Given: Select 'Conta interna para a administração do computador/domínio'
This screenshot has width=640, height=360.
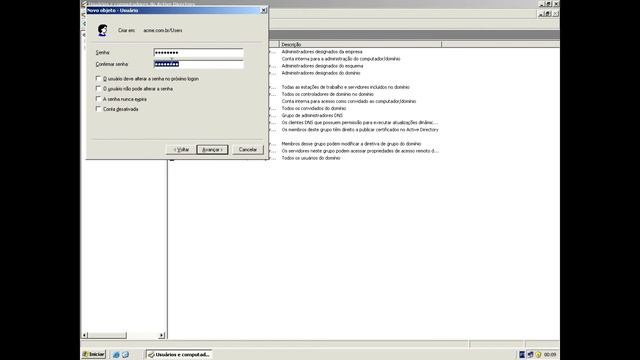Looking at the screenshot, I should click(341, 59).
